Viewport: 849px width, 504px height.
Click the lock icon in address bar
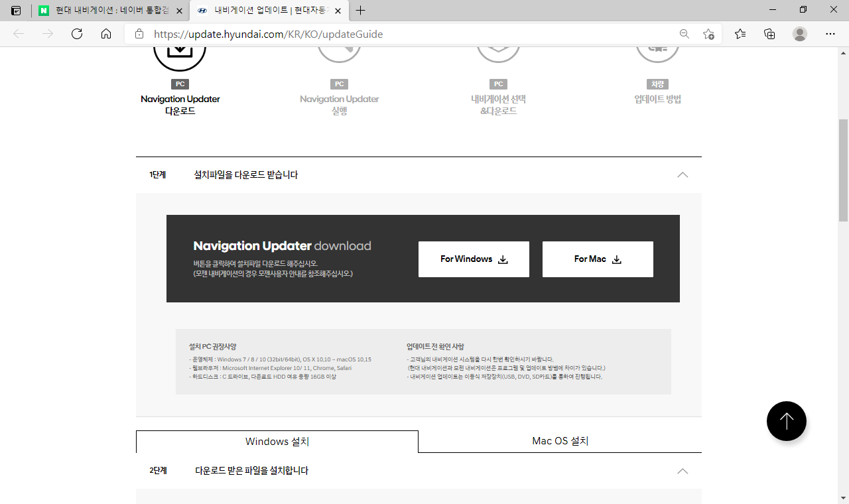pos(139,34)
